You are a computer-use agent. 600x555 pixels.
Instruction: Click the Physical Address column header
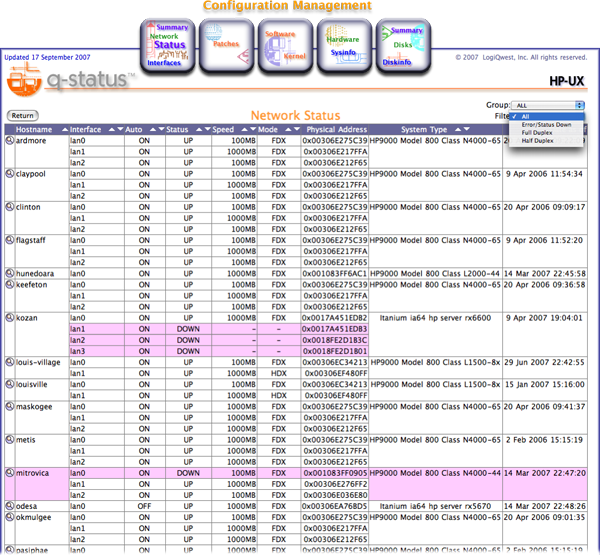336,130
